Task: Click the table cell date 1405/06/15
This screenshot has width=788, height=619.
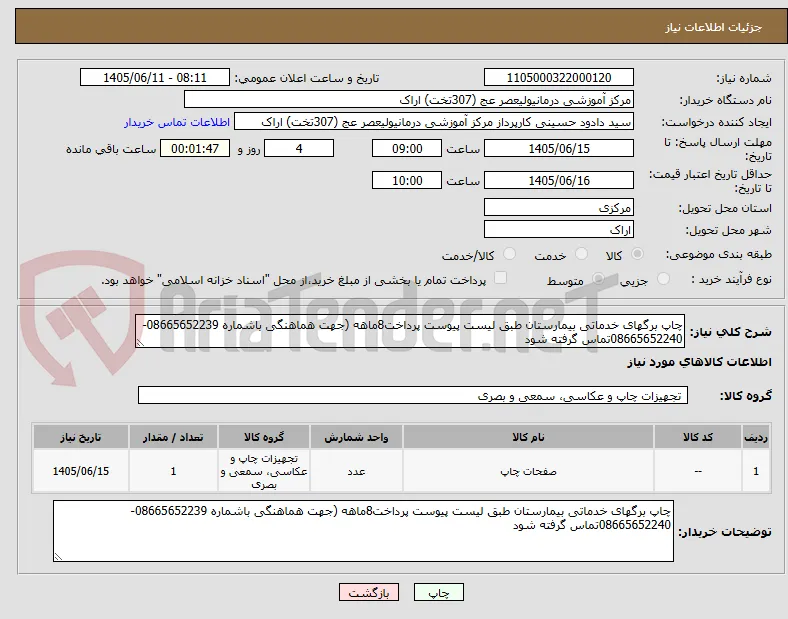Action: click(x=81, y=471)
